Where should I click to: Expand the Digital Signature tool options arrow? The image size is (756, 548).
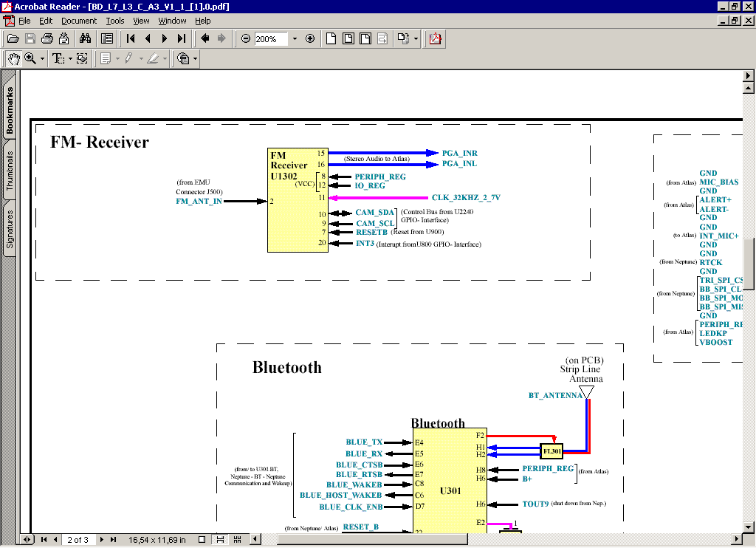point(195,59)
